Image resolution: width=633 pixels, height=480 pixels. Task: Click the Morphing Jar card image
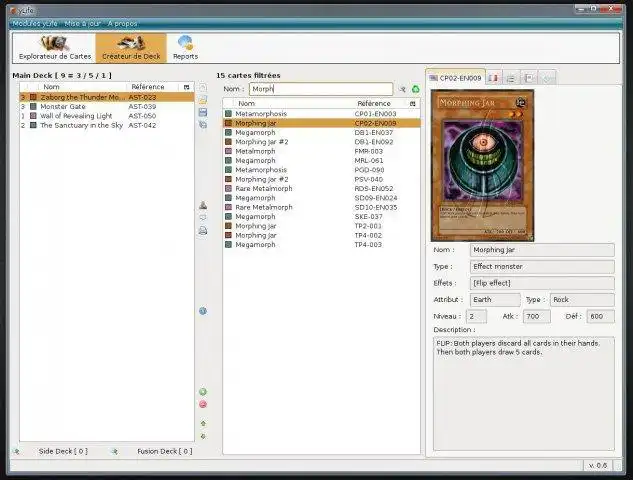482,166
